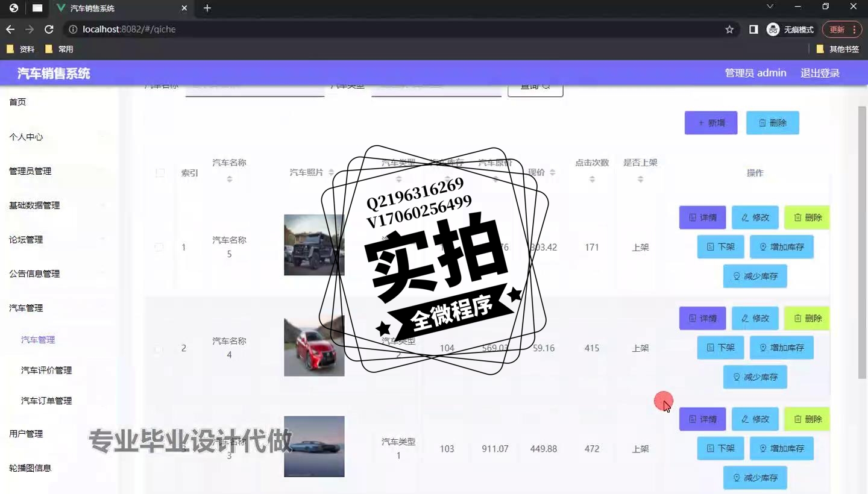Open the browser three-dot menu
This screenshot has height=494, width=868.
854,29
